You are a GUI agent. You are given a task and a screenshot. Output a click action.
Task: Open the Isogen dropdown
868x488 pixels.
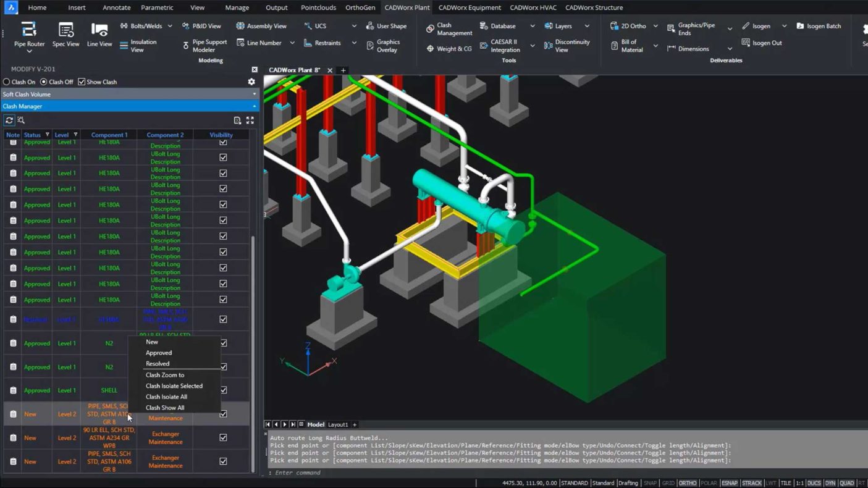pyautogui.click(x=784, y=26)
